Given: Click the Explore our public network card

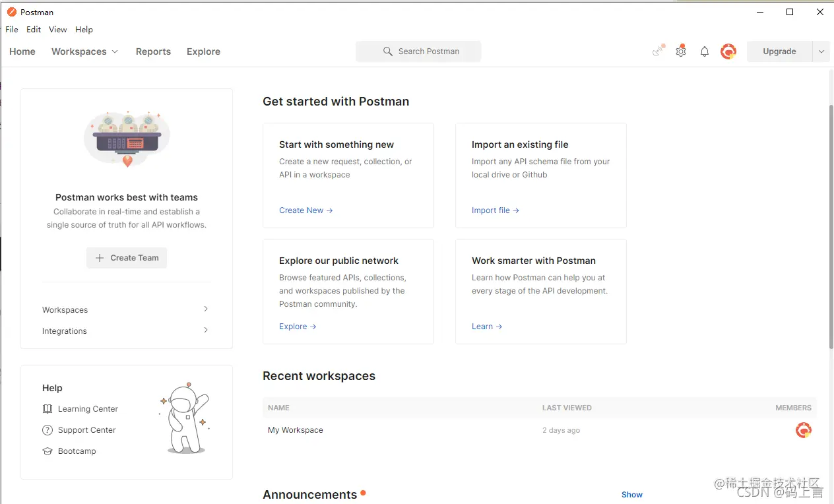Looking at the screenshot, I should tap(348, 292).
